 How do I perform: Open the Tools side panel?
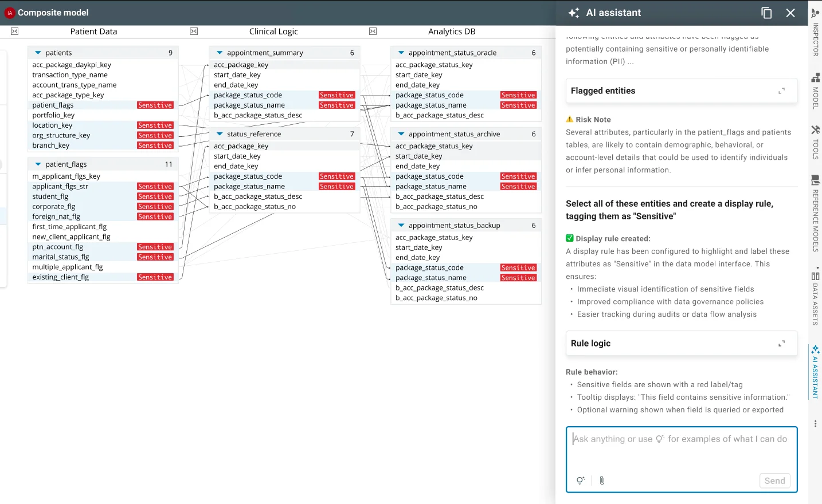815,142
